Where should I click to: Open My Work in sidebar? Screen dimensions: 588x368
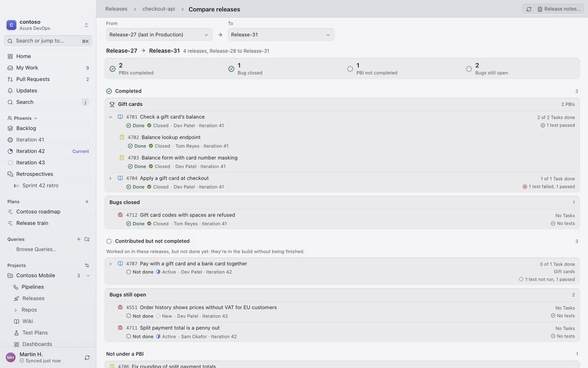(x=48, y=68)
